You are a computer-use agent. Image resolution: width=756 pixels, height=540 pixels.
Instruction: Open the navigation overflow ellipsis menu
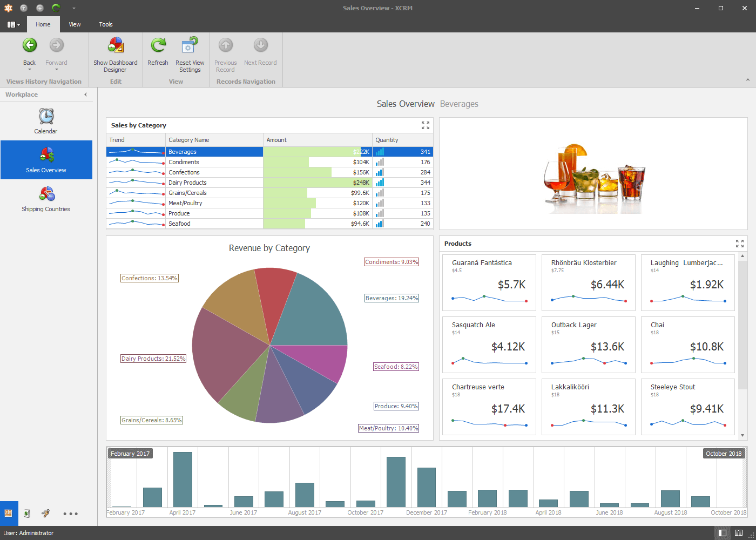70,514
